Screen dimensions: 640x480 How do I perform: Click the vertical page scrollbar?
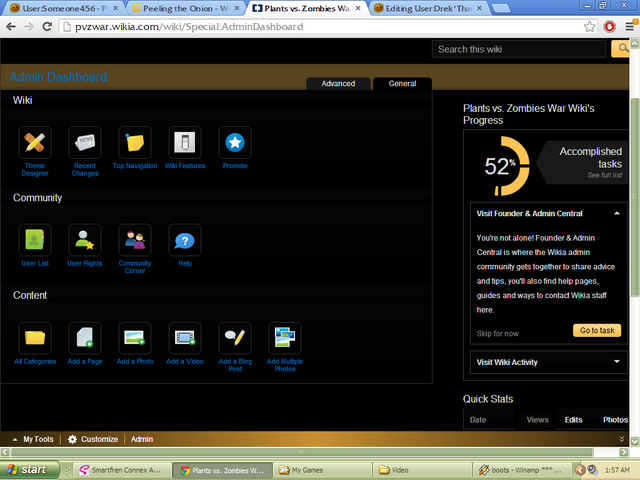634,196
